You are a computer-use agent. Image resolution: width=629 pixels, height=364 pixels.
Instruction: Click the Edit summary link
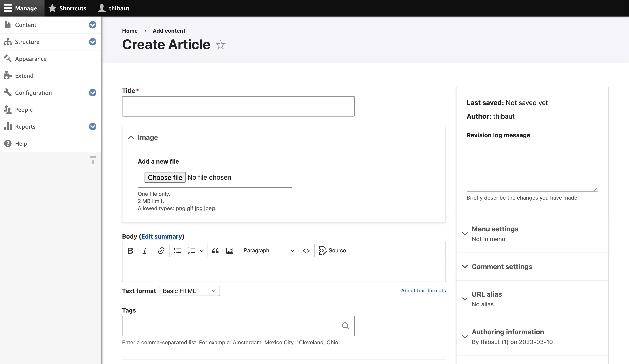[161, 236]
